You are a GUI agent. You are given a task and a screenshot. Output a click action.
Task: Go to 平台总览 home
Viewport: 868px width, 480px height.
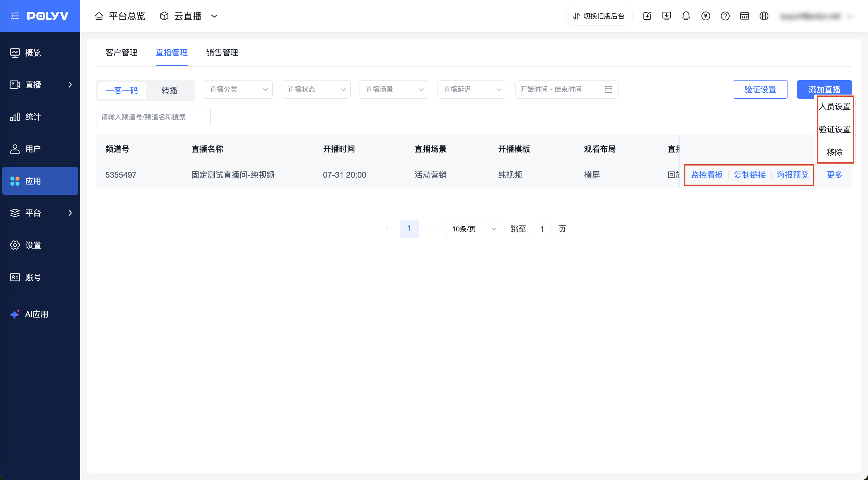click(120, 16)
